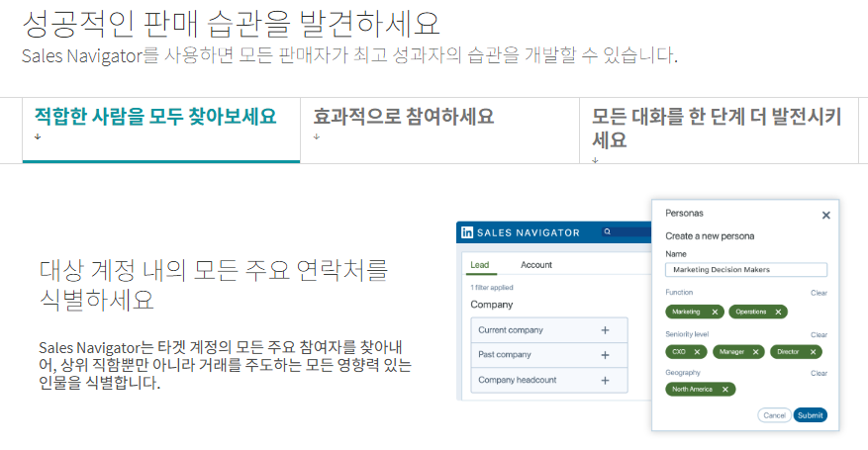The height and width of the screenshot is (450, 868).
Task: Click the Personas dialog title
Action: point(684,214)
